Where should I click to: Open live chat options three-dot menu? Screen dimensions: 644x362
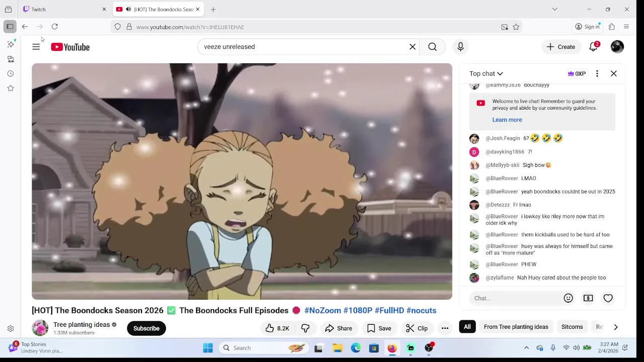[597, 73]
